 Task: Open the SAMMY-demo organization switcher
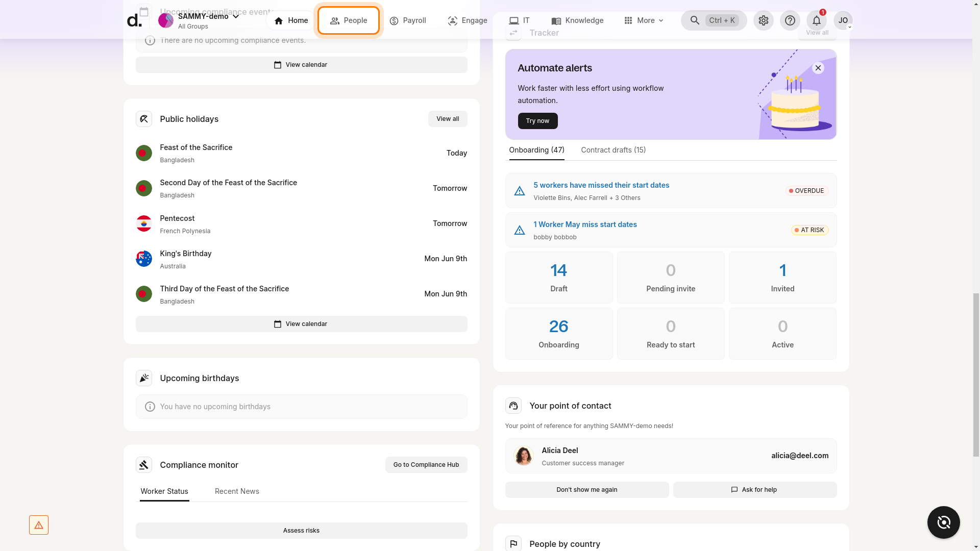click(199, 20)
